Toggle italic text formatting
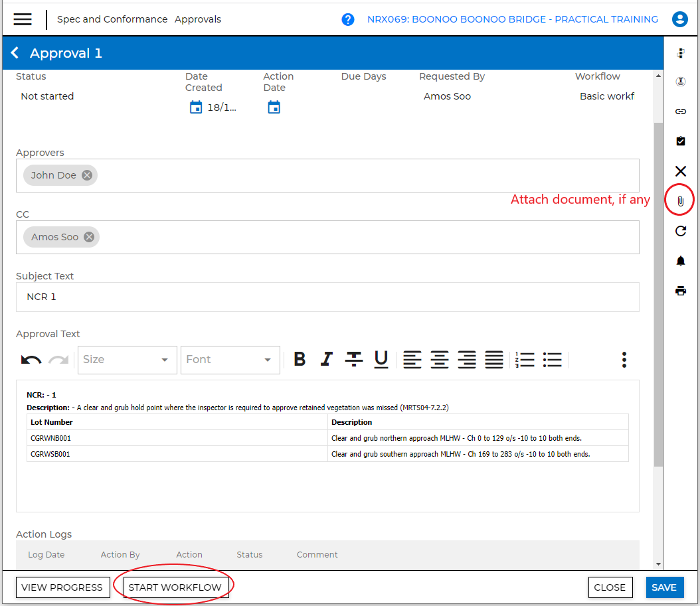The height and width of the screenshot is (606, 700). pyautogui.click(x=326, y=360)
